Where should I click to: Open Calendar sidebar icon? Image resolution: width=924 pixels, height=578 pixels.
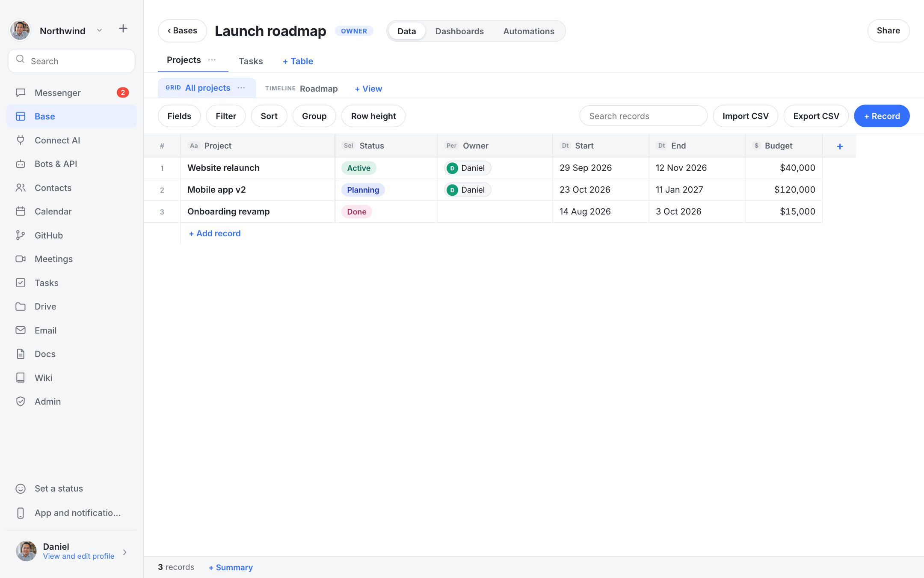click(21, 212)
